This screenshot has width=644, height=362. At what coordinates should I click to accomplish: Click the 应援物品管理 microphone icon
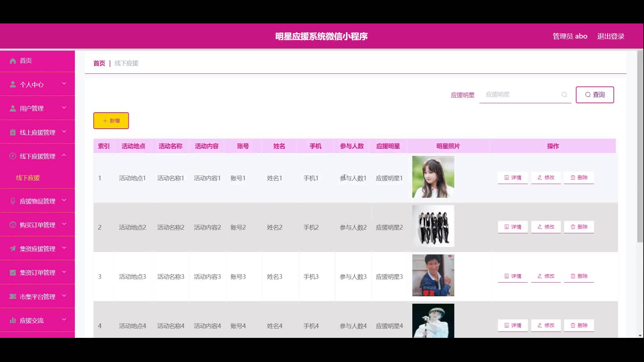[x=13, y=201]
